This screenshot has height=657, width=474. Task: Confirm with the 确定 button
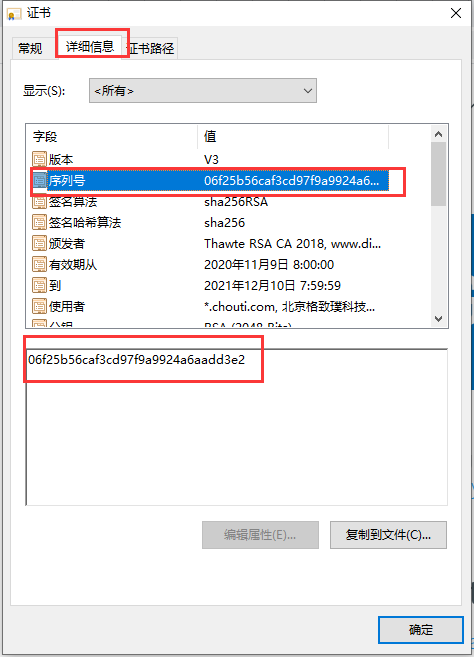click(x=421, y=629)
